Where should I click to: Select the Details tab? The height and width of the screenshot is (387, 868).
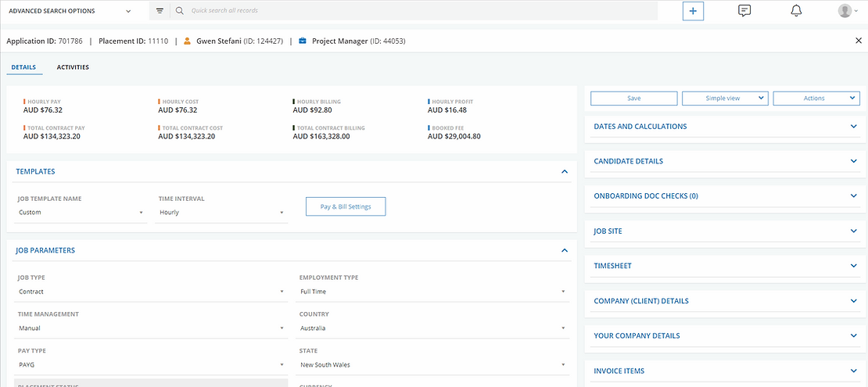click(x=23, y=67)
